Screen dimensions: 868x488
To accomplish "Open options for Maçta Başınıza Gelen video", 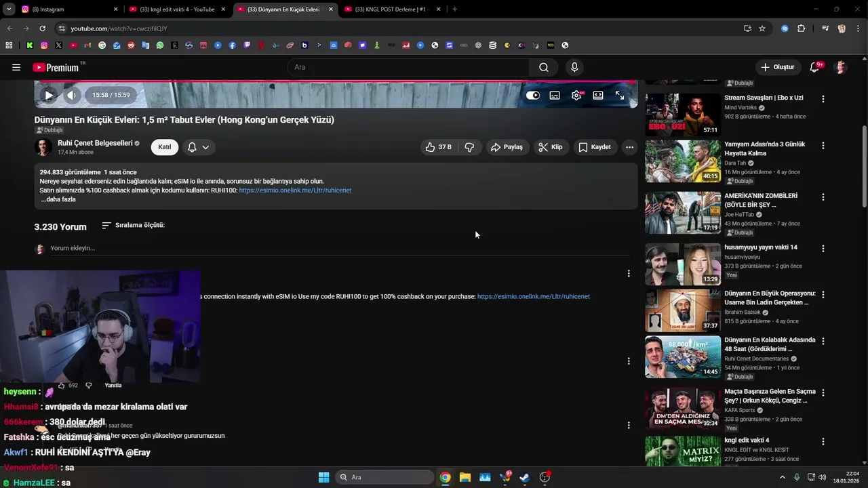I will point(823,393).
